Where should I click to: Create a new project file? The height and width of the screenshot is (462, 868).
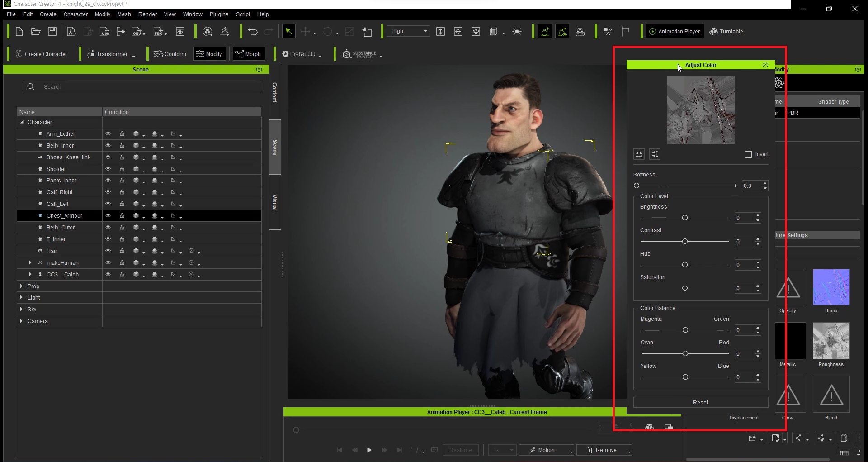pyautogui.click(x=19, y=32)
